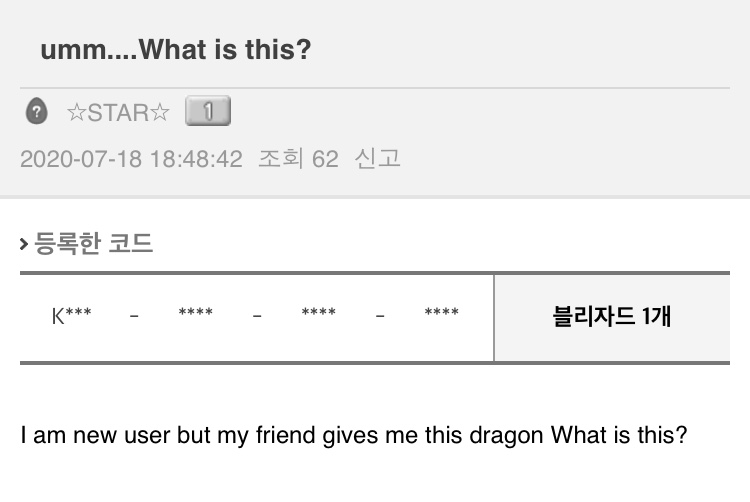Click the dash before the last code segment
Screen dimensions: 750x502
380,318
